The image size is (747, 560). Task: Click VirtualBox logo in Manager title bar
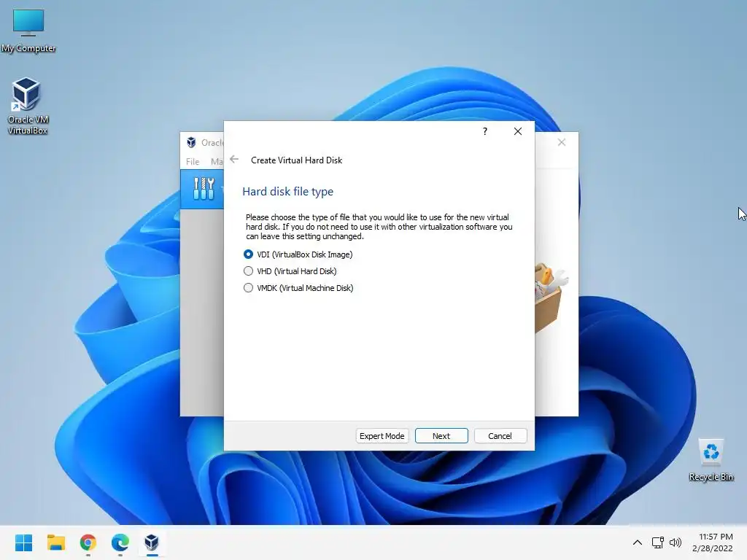[x=191, y=142]
